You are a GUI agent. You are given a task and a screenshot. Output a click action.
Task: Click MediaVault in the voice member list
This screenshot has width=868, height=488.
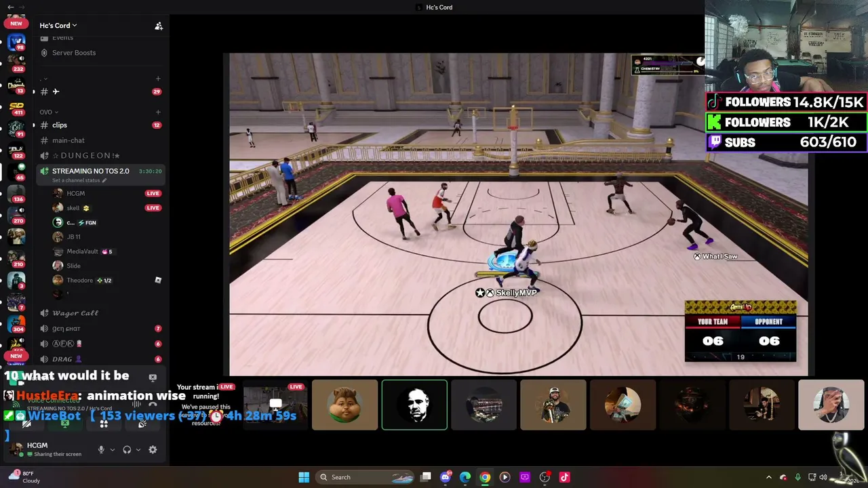tap(83, 251)
